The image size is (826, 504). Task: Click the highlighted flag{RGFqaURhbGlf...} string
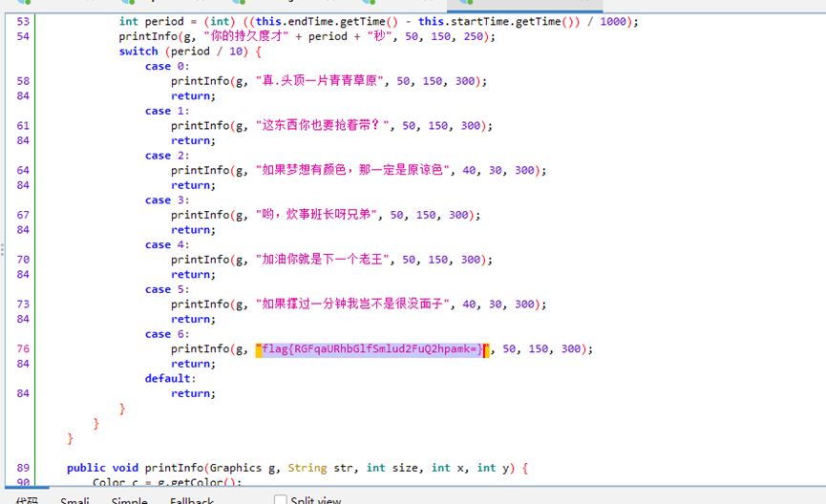click(373, 349)
